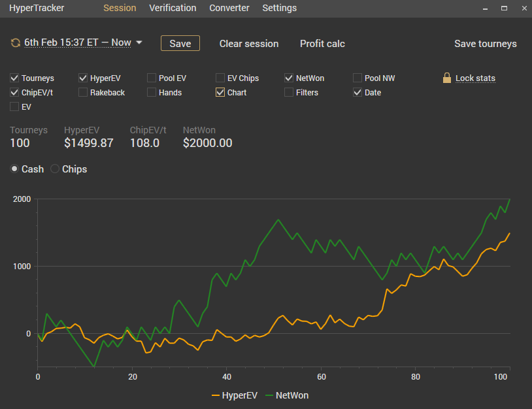Uncheck the Tourneys checkbox
532x409 pixels.
click(x=14, y=78)
